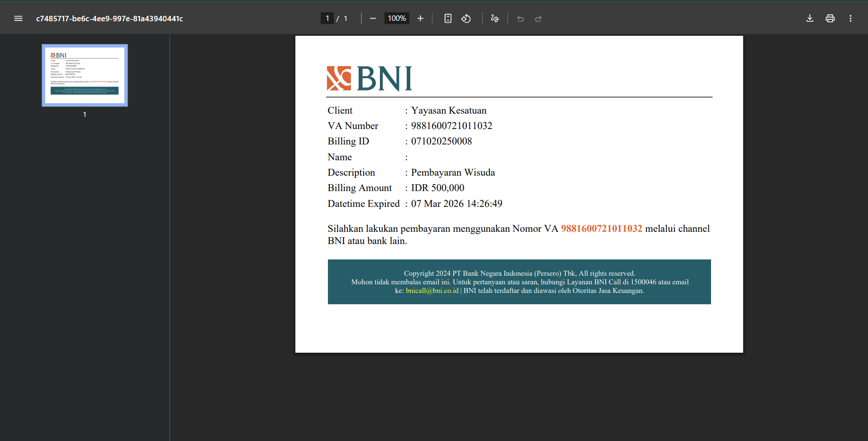Select the page 1 thumbnail
868x441 pixels.
coord(85,75)
